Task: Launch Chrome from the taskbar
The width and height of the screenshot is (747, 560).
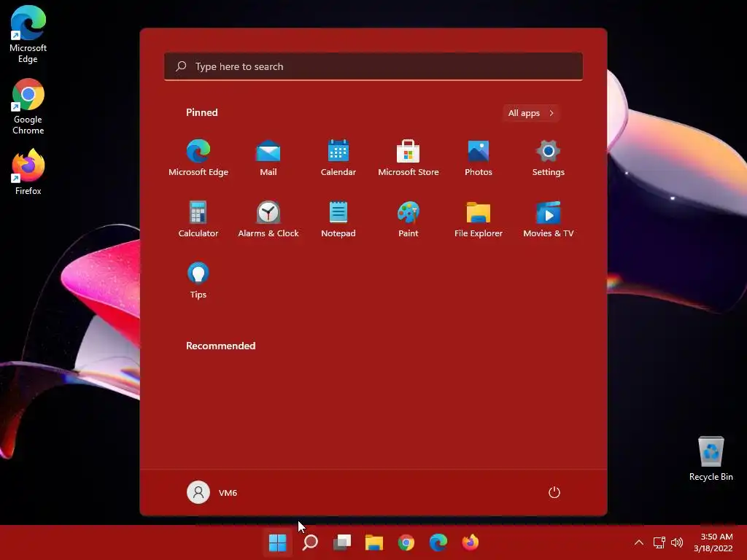Action: 406,542
